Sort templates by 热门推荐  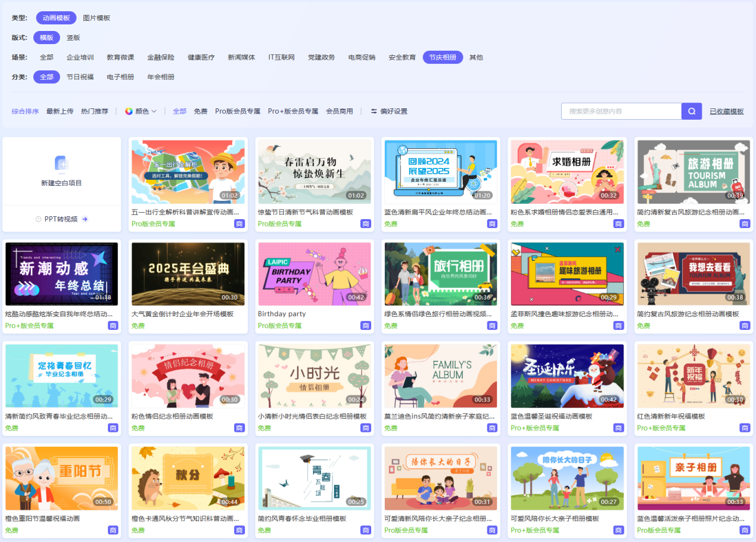pyautogui.click(x=95, y=111)
